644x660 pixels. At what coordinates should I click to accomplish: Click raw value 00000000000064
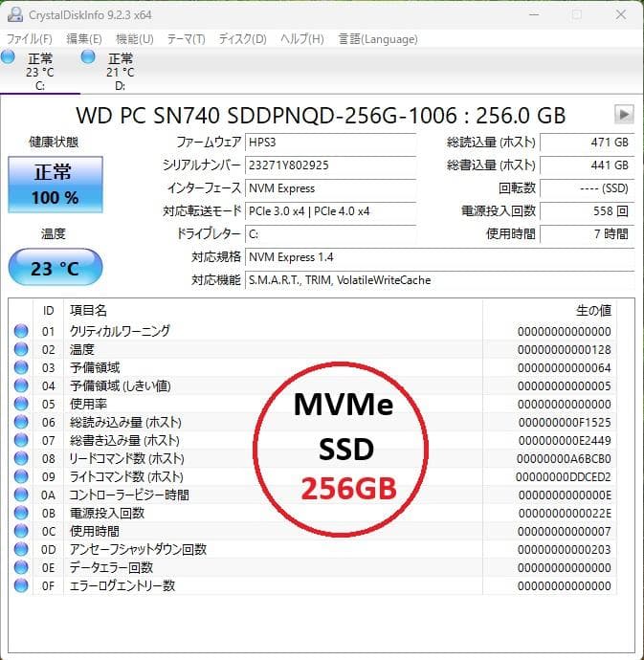coord(565,367)
